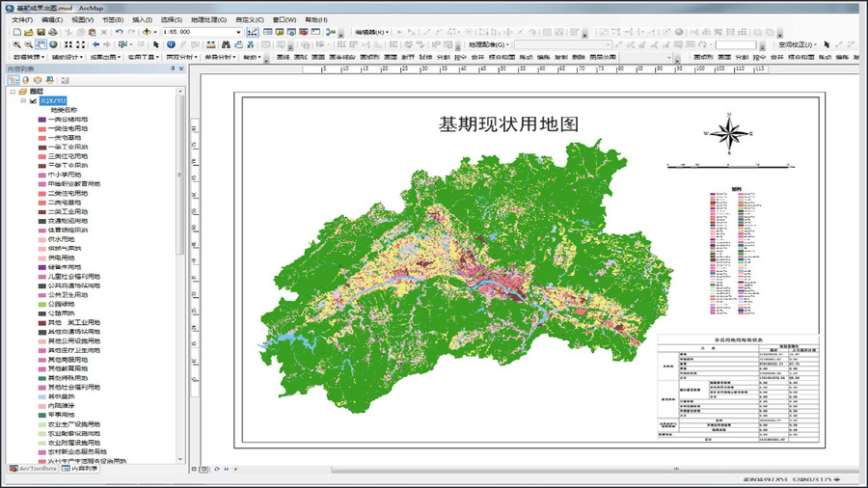Click the first 合并 toolbar button
This screenshot has height=488, width=868.
477,57
